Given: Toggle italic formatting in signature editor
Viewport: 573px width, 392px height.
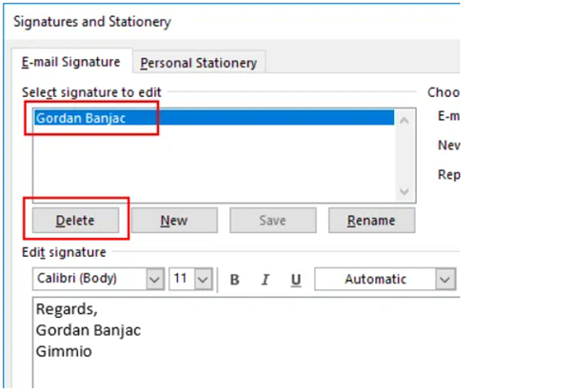Looking at the screenshot, I should tap(266, 280).
